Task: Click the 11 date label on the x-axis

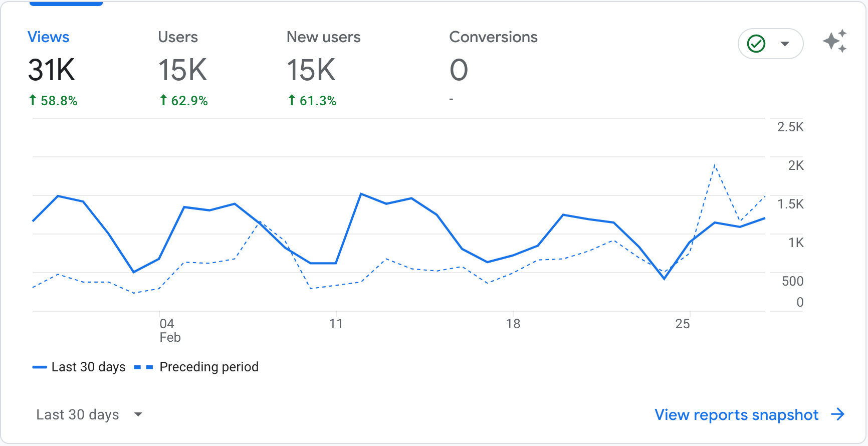Action: tap(336, 324)
